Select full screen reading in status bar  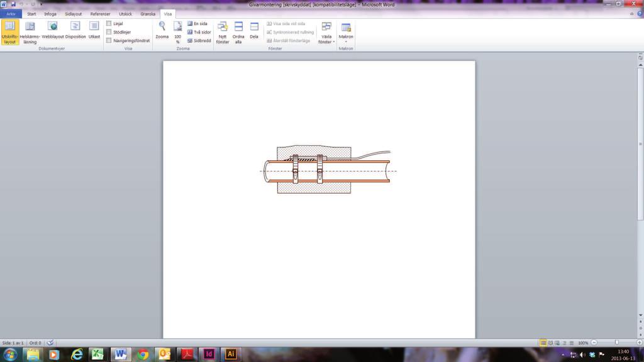click(550, 343)
